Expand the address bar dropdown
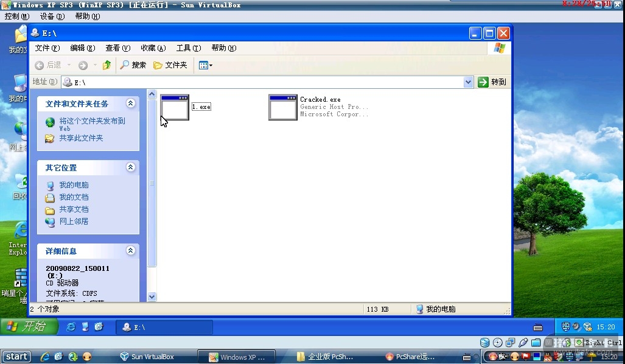The image size is (625, 364). (469, 82)
